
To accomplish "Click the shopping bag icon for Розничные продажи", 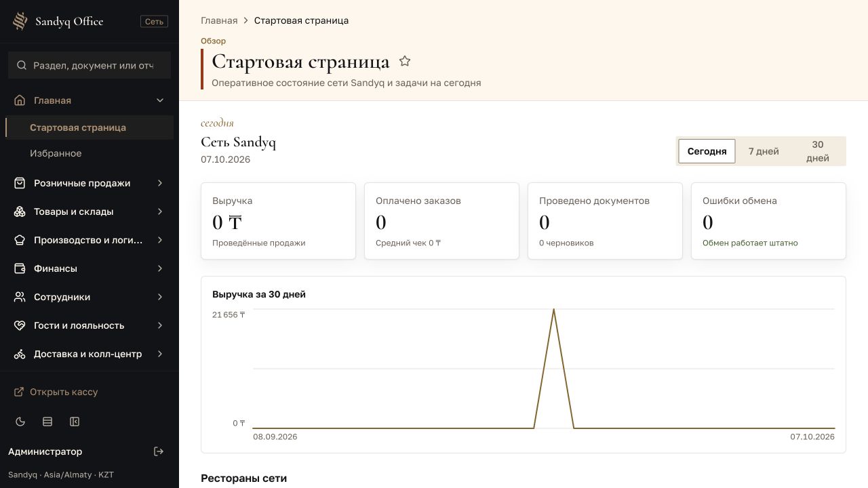I will (x=20, y=183).
